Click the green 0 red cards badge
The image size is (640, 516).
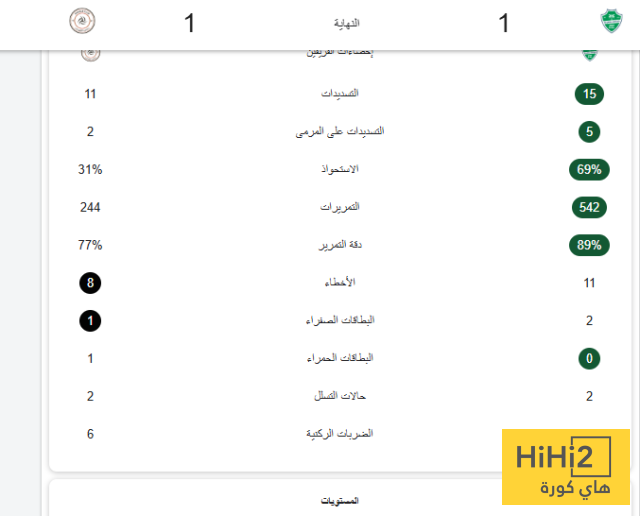(x=589, y=358)
